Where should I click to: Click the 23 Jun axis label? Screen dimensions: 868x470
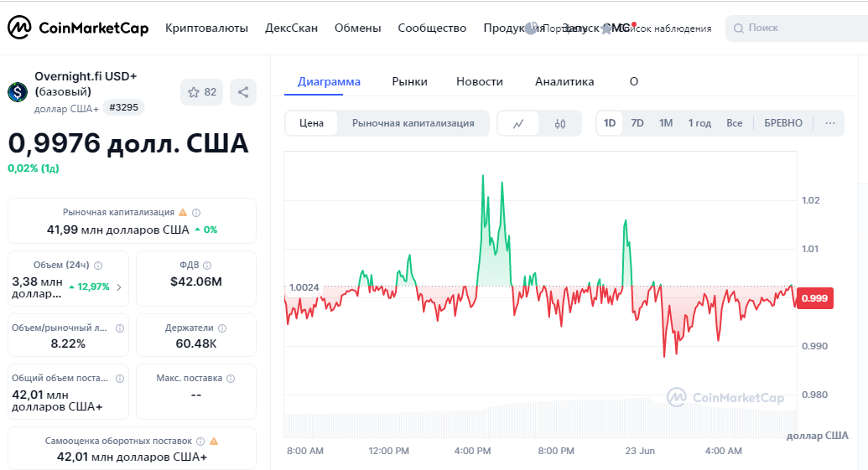point(640,452)
